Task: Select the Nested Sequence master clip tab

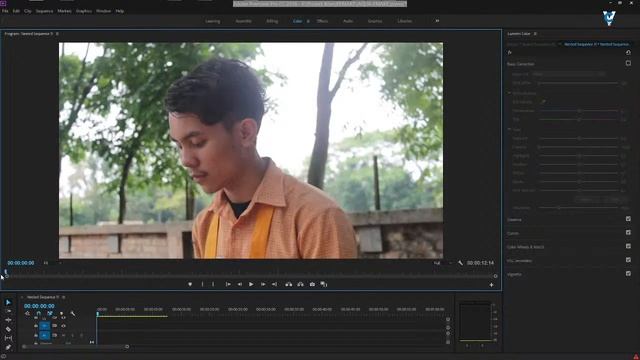Action: (x=531, y=44)
